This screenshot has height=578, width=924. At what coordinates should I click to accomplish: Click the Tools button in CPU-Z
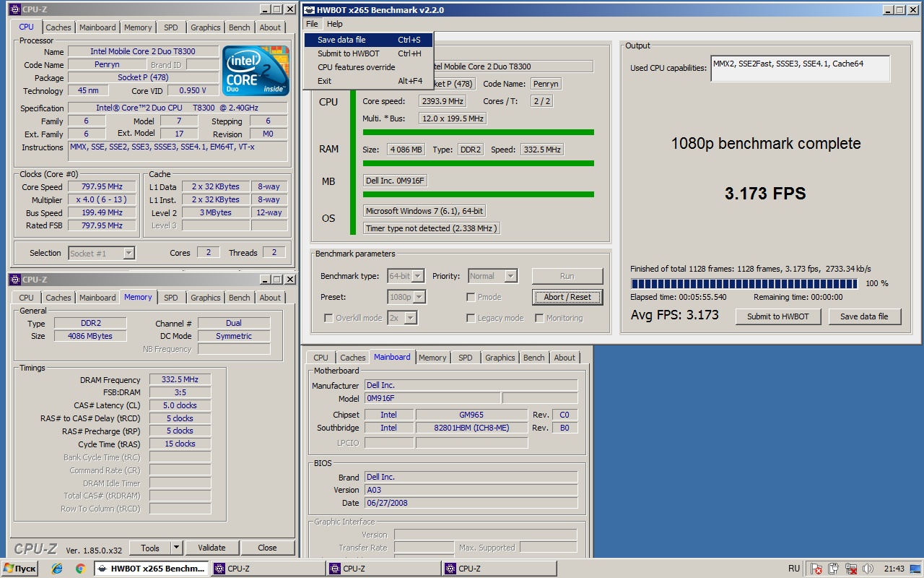(x=150, y=548)
